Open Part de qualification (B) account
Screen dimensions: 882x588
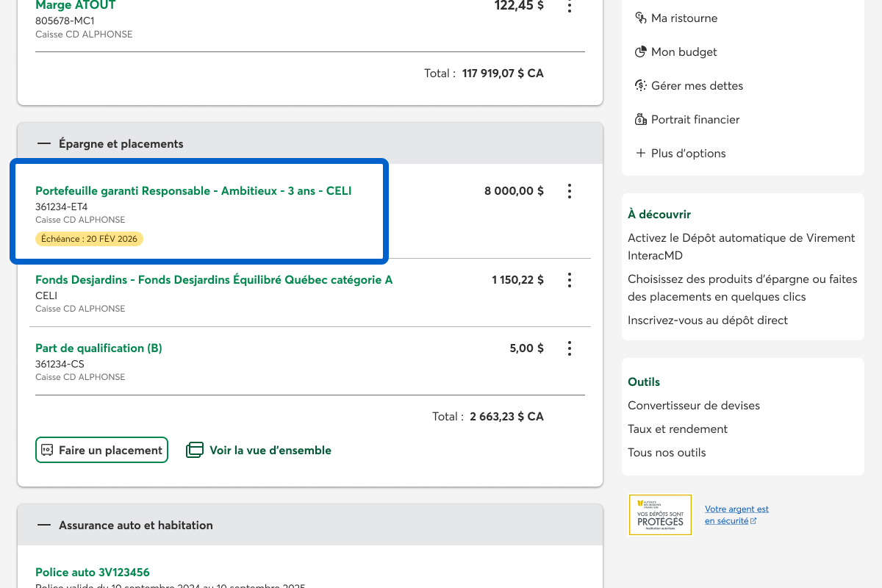[98, 348]
